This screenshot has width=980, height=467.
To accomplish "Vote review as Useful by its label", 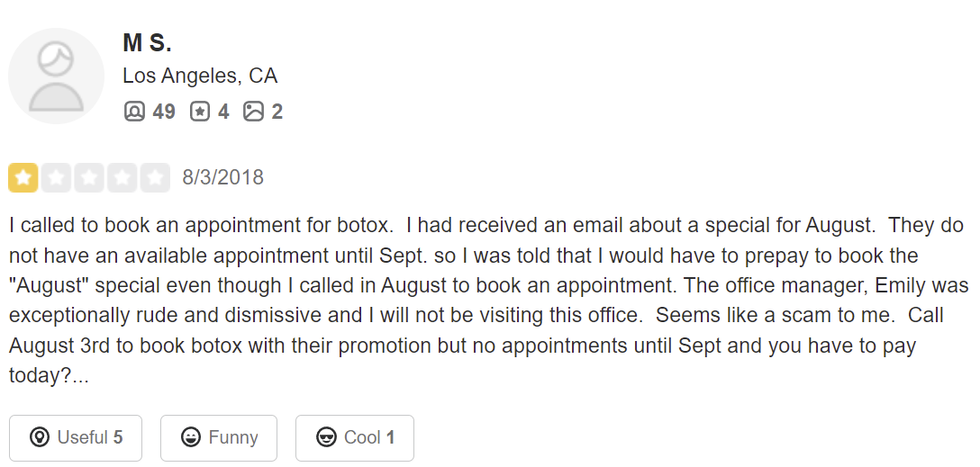I will [x=82, y=438].
